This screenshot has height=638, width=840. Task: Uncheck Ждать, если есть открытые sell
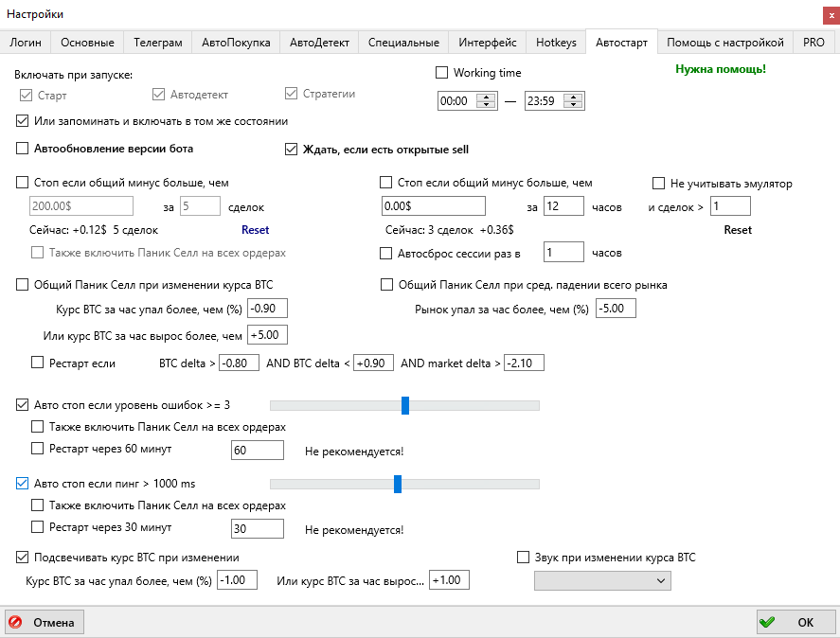[291, 149]
